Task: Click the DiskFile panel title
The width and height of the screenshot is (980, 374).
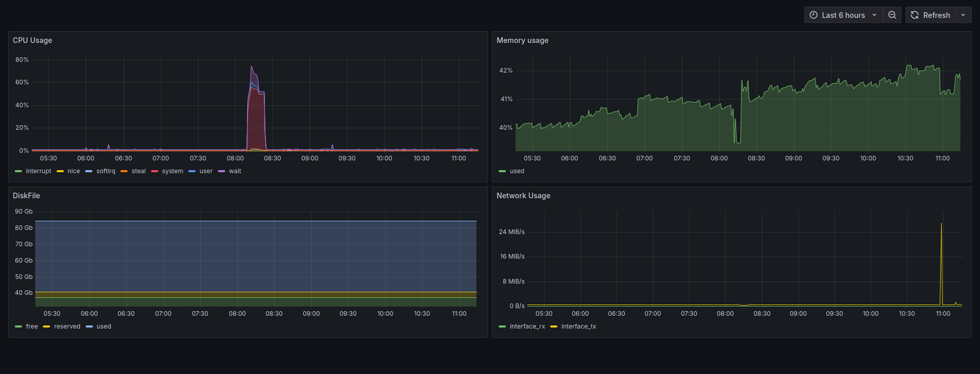Action: [x=26, y=196]
